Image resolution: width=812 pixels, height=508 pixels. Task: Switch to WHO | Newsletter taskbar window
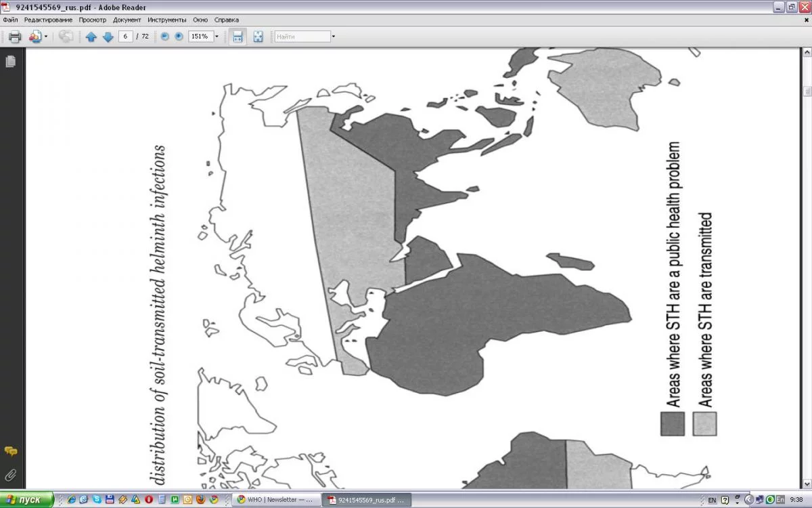(275, 500)
